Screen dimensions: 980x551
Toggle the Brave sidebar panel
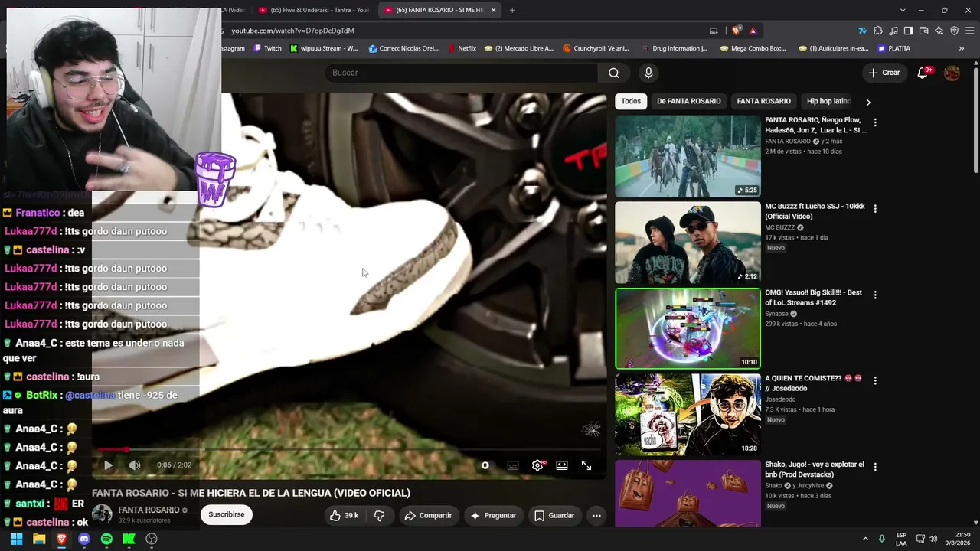(908, 31)
